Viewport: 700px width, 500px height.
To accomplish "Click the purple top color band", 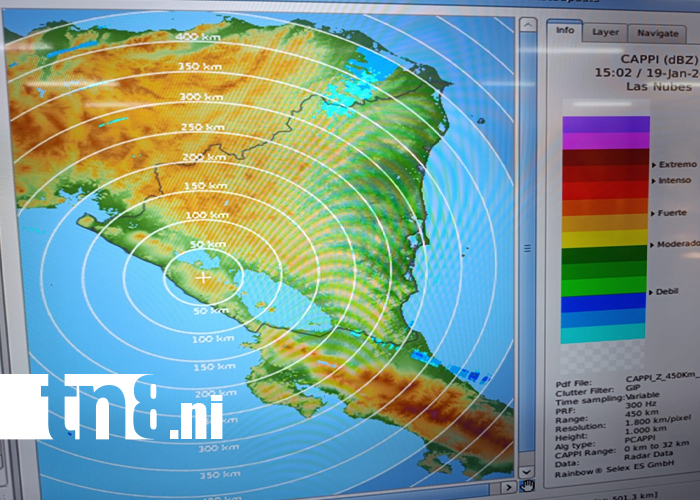I will 606,125.
